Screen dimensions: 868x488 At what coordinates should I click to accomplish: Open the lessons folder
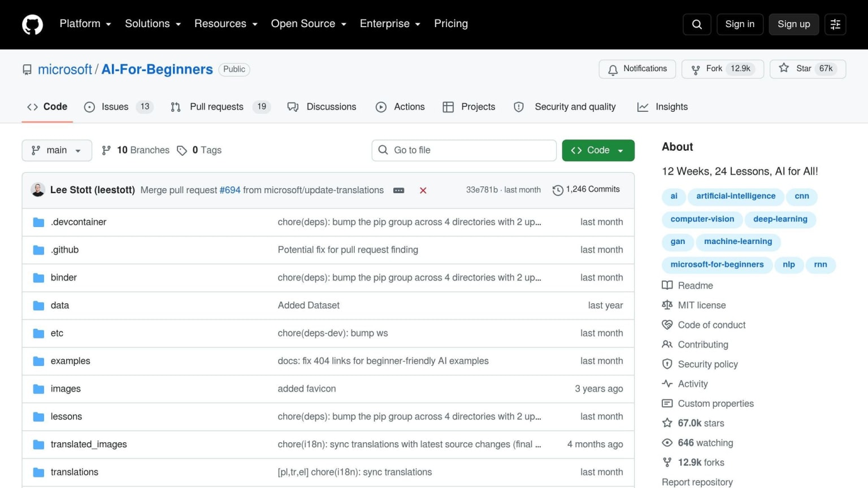click(x=66, y=416)
